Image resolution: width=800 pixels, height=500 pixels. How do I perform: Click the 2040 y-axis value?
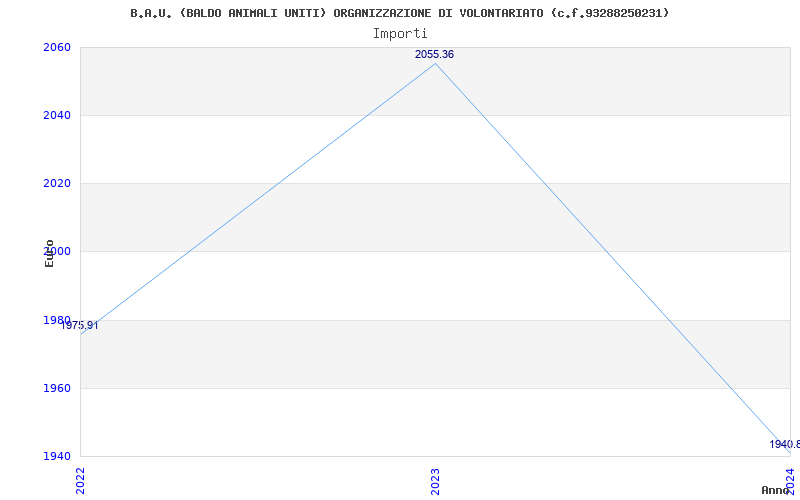click(57, 115)
